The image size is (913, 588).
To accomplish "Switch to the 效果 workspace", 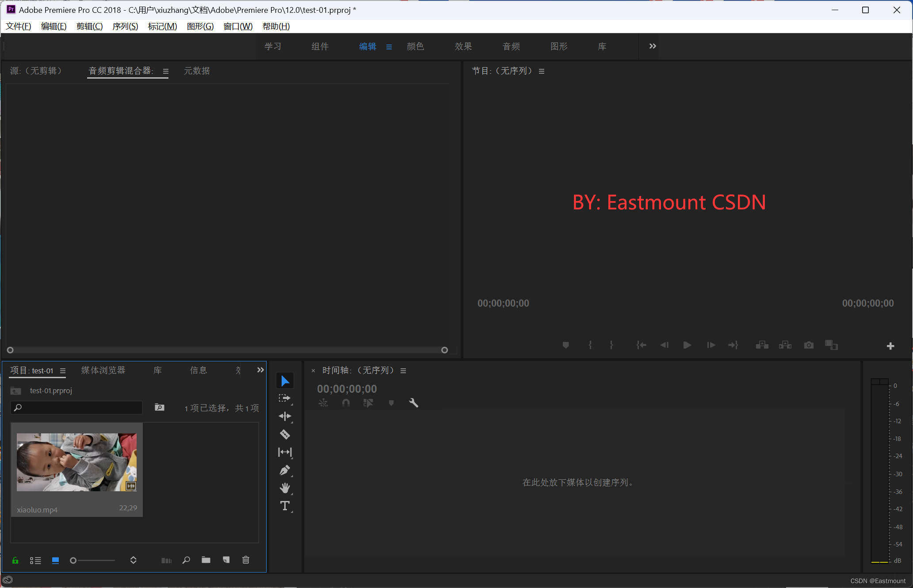I will click(463, 46).
